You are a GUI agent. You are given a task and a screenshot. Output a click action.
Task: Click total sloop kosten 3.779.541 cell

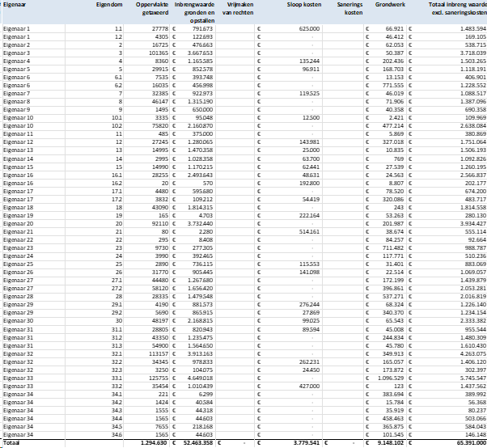click(x=288, y=443)
